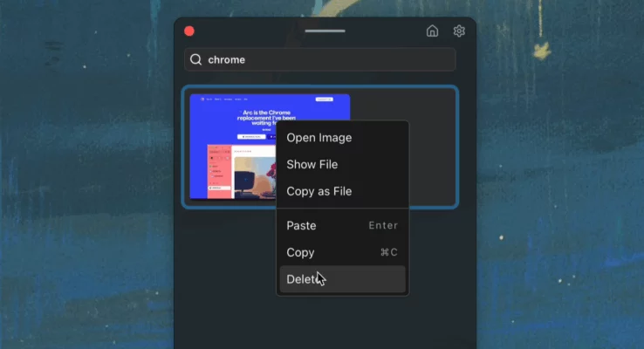Grab the drag handle bar at top

[x=325, y=31]
